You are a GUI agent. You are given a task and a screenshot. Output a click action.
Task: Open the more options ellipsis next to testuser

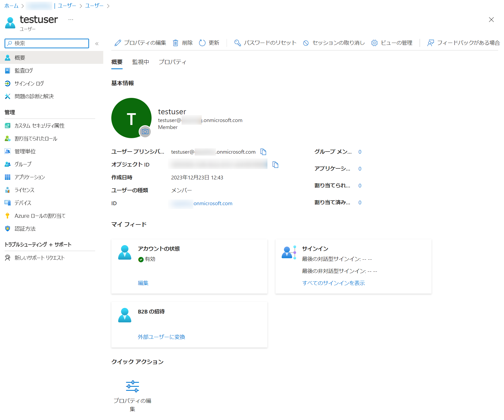pyautogui.click(x=71, y=20)
